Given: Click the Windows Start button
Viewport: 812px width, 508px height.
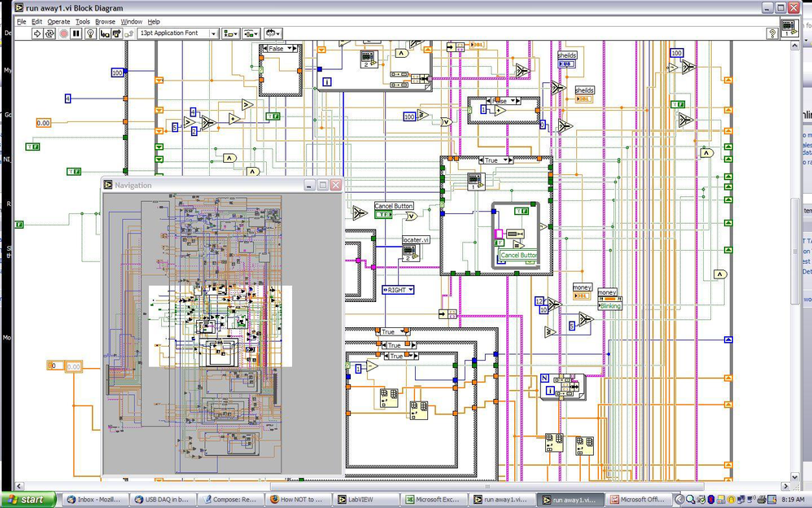Looking at the screenshot, I should click(28, 499).
